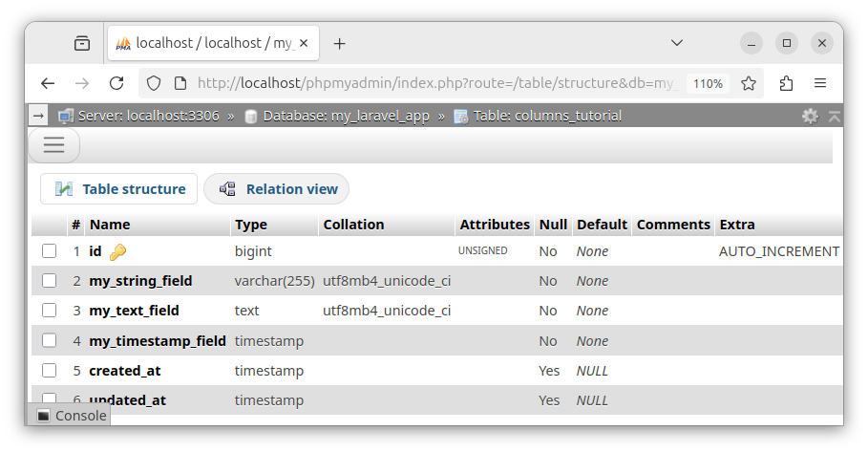Click the my_timestamp_field column name

pyautogui.click(x=158, y=341)
